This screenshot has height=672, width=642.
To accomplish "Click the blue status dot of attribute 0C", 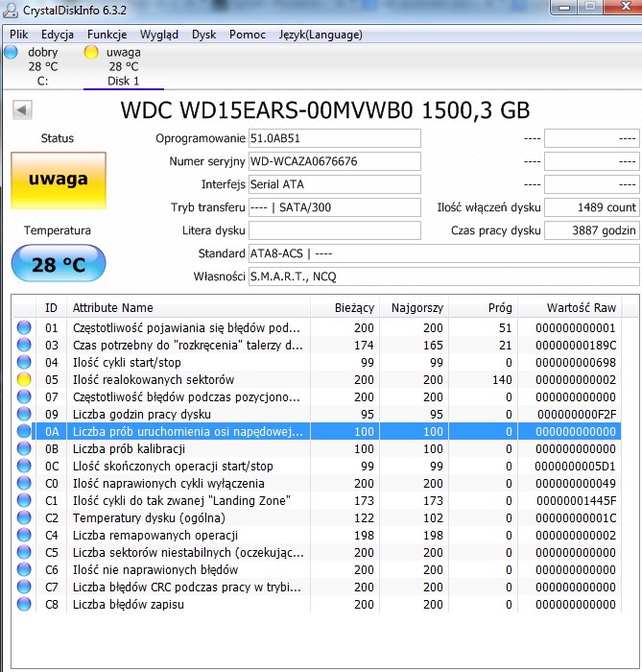I will tap(24, 466).
